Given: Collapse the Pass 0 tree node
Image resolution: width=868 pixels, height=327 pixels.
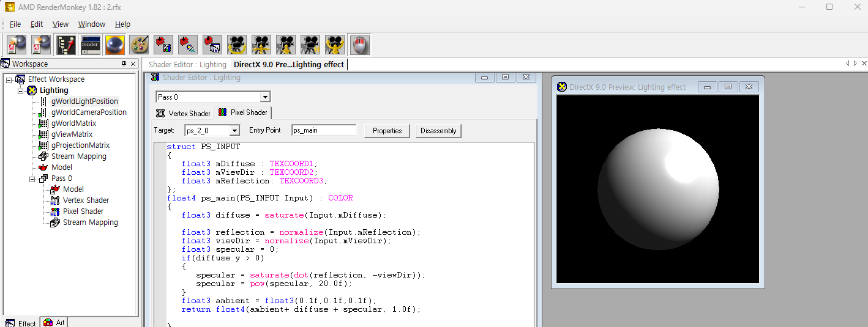Looking at the screenshot, I should click(x=32, y=178).
